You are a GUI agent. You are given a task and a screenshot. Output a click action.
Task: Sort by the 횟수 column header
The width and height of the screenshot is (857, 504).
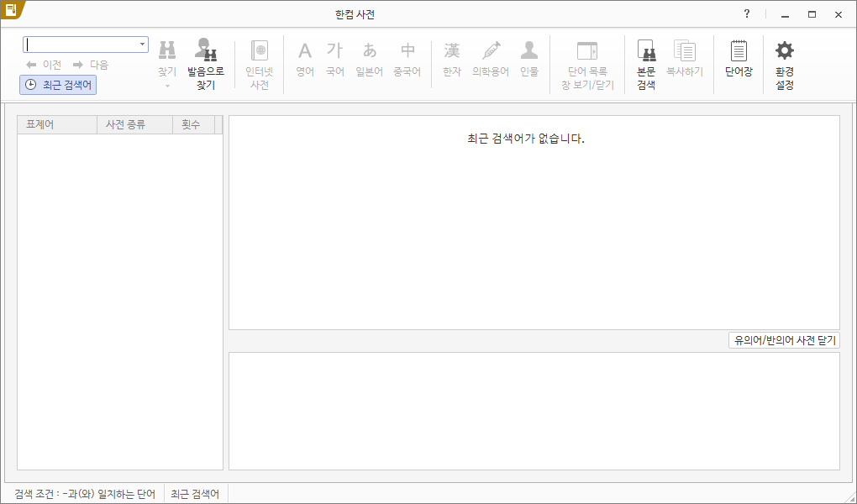click(x=193, y=124)
